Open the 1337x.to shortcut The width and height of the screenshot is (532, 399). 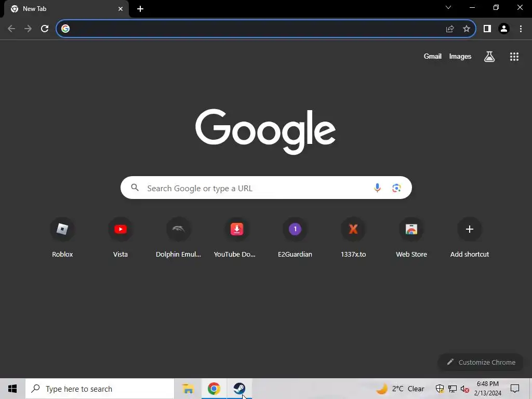tap(353, 237)
